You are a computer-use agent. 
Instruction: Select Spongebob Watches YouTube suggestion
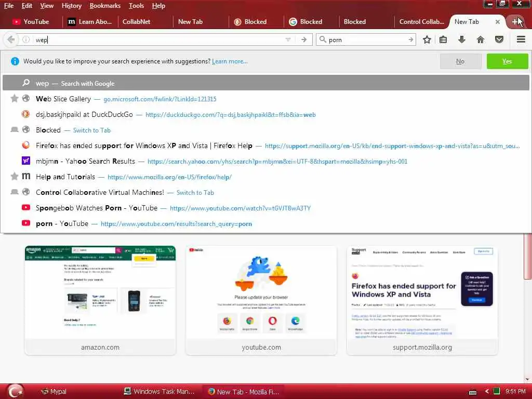pyautogui.click(x=265, y=208)
